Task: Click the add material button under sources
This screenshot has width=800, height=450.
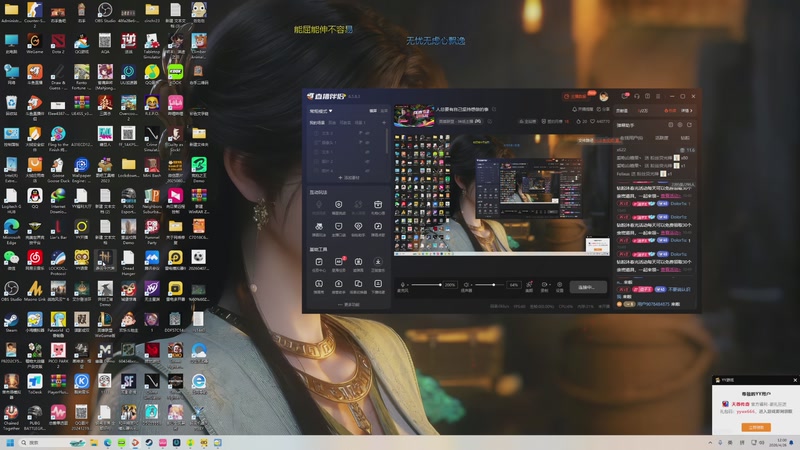Action: point(349,178)
